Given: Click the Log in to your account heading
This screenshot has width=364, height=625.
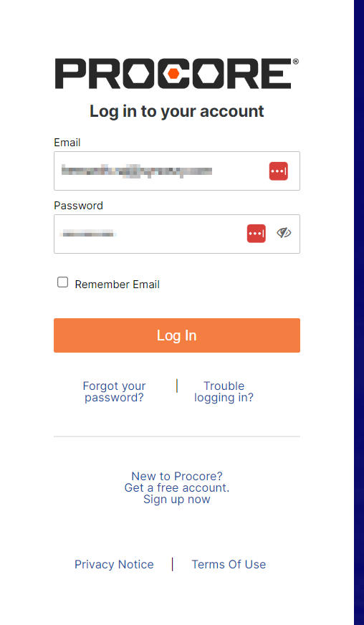Looking at the screenshot, I should (176, 111).
